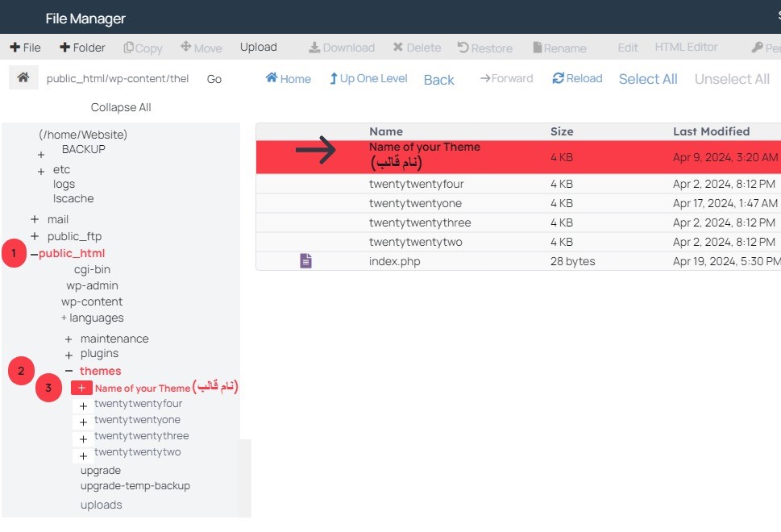Click the Reload icon in navigation bar

click(x=558, y=78)
